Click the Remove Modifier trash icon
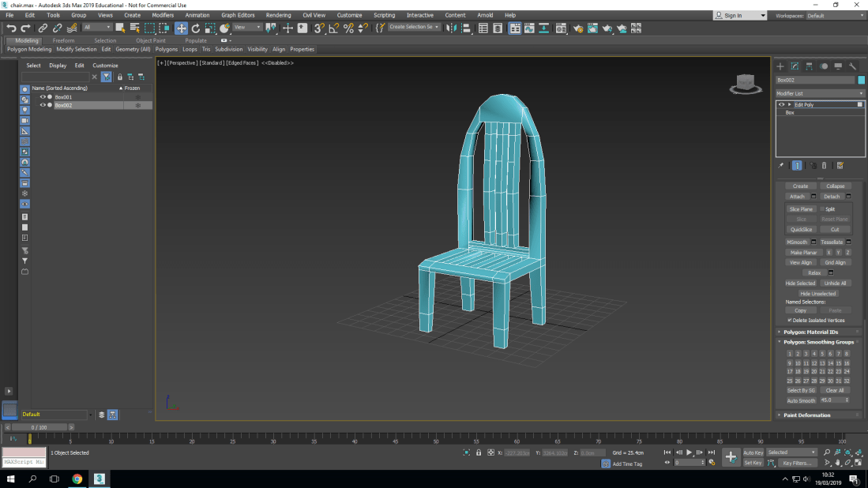The height and width of the screenshot is (488, 868). coord(825,166)
